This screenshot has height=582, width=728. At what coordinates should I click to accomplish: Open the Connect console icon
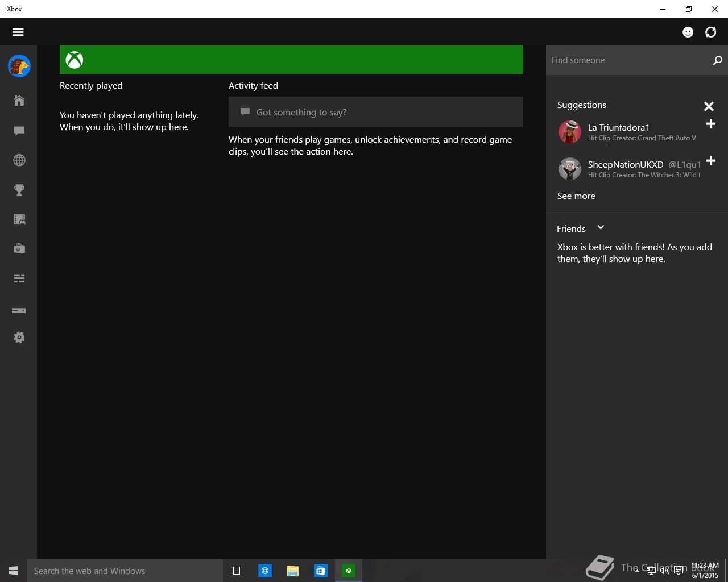19,310
